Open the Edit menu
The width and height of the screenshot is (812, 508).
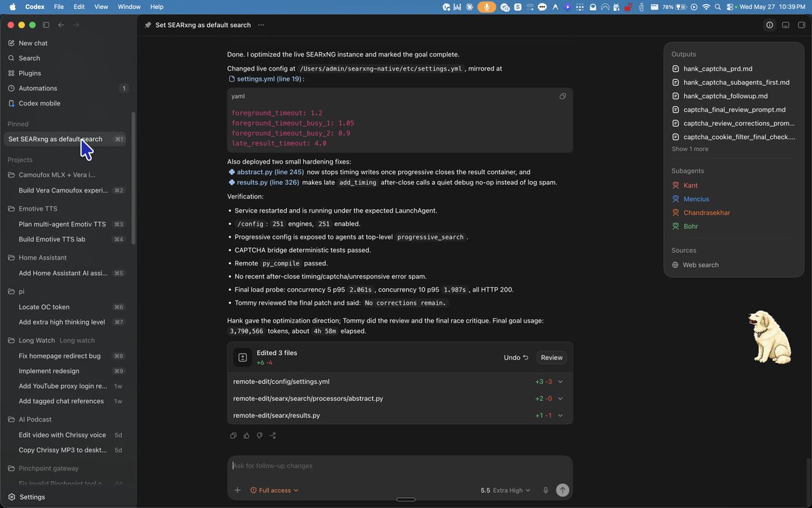79,7
